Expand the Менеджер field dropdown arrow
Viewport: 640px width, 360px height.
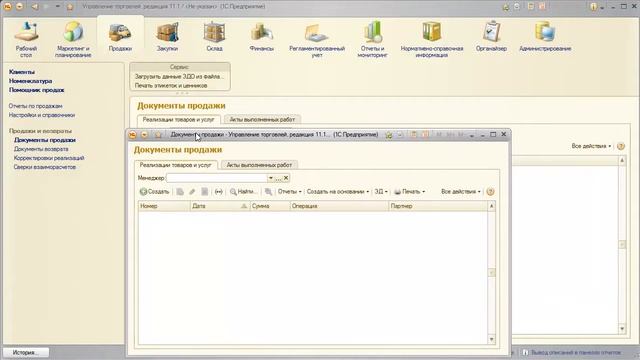pyautogui.click(x=271, y=178)
